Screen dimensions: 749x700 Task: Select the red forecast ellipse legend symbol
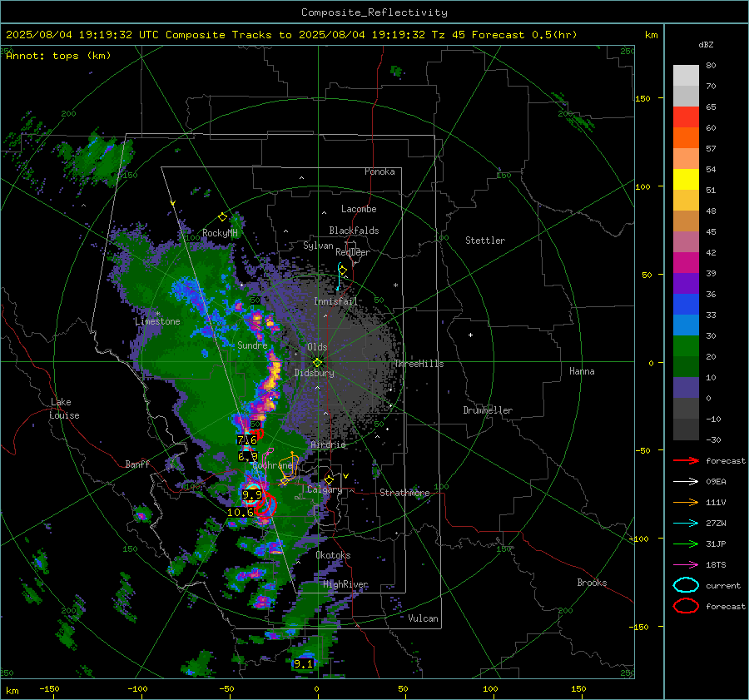[x=686, y=606]
